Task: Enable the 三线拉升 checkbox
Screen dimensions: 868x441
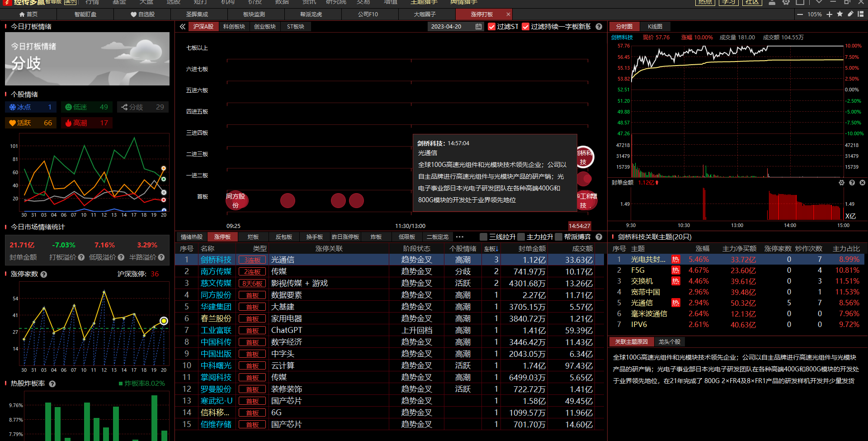Action: tap(483, 237)
